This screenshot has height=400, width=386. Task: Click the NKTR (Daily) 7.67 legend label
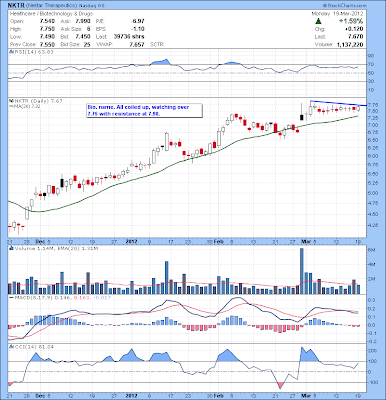38,101
